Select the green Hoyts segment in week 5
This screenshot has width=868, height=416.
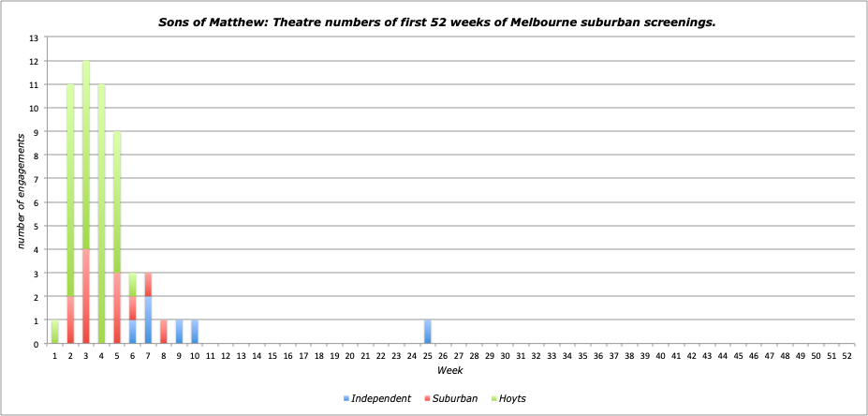[117, 201]
